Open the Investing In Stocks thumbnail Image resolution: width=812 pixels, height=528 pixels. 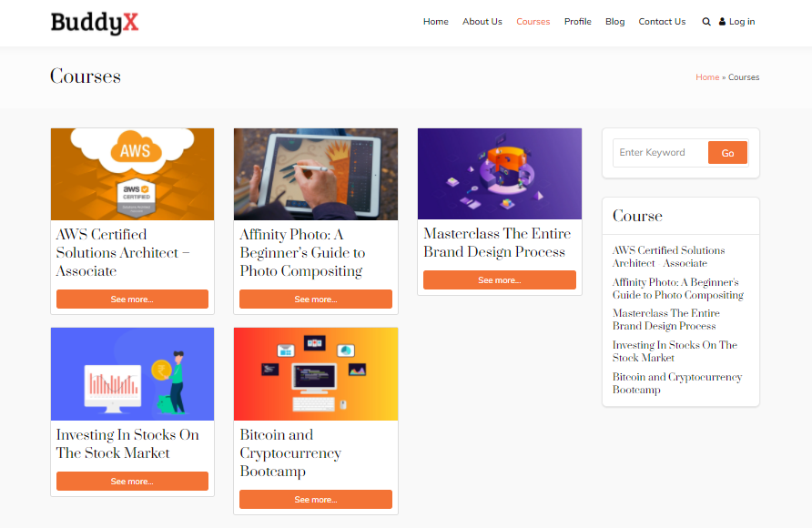[x=132, y=374]
